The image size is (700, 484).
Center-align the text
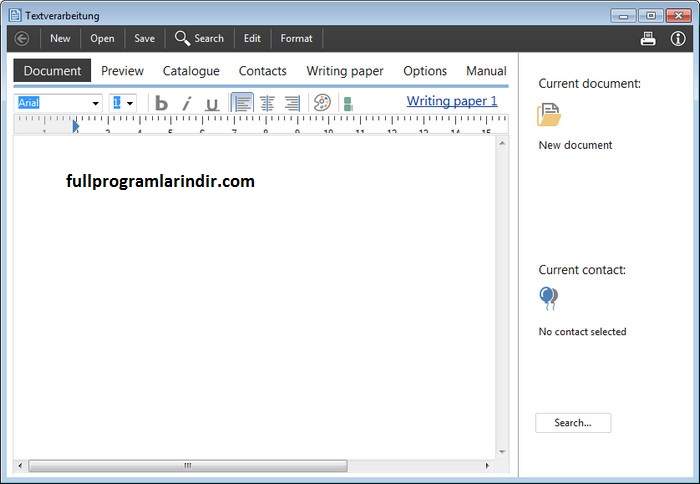(x=267, y=103)
